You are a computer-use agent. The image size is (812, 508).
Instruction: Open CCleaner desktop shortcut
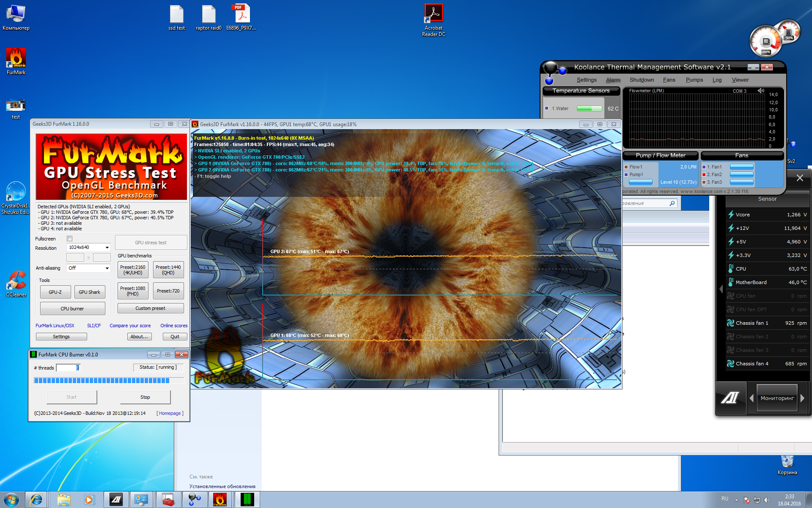click(16, 280)
